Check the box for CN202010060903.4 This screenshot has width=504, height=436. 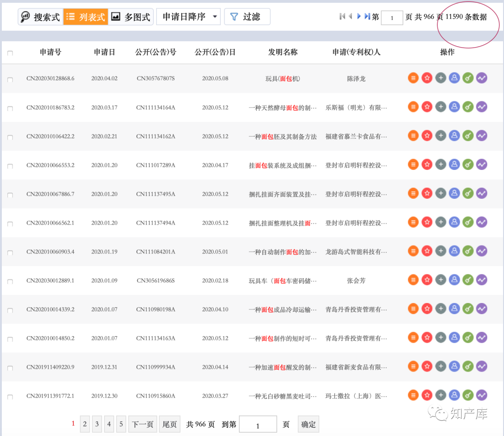point(10,253)
